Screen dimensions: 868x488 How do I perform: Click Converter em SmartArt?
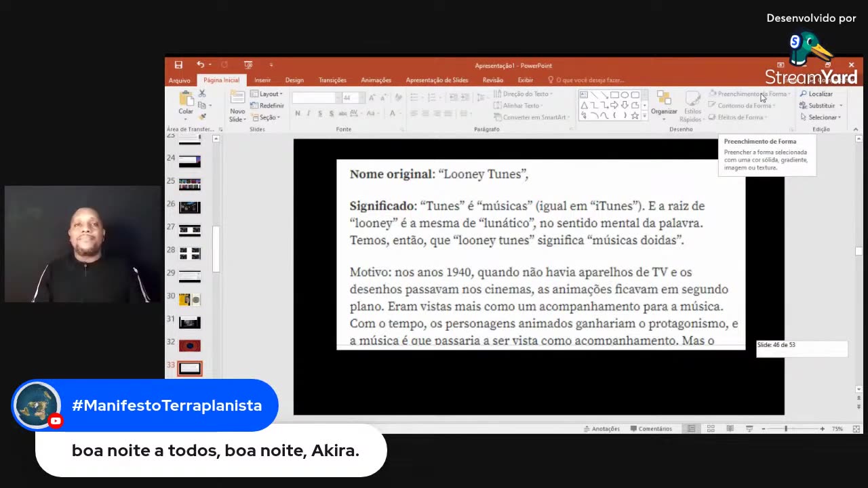click(x=532, y=117)
